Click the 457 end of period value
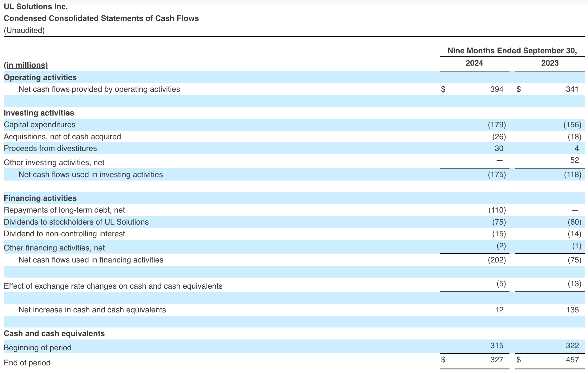Image resolution: width=588 pixels, height=374 pixels. coord(572,360)
